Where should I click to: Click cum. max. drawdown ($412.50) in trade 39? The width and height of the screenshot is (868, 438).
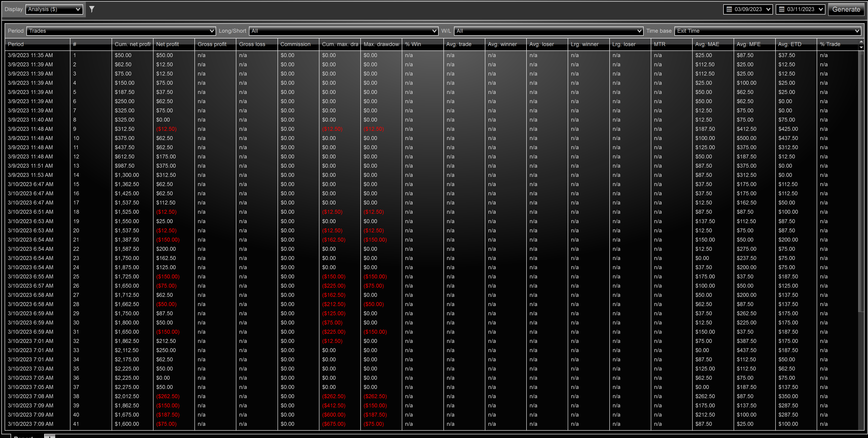coord(334,406)
